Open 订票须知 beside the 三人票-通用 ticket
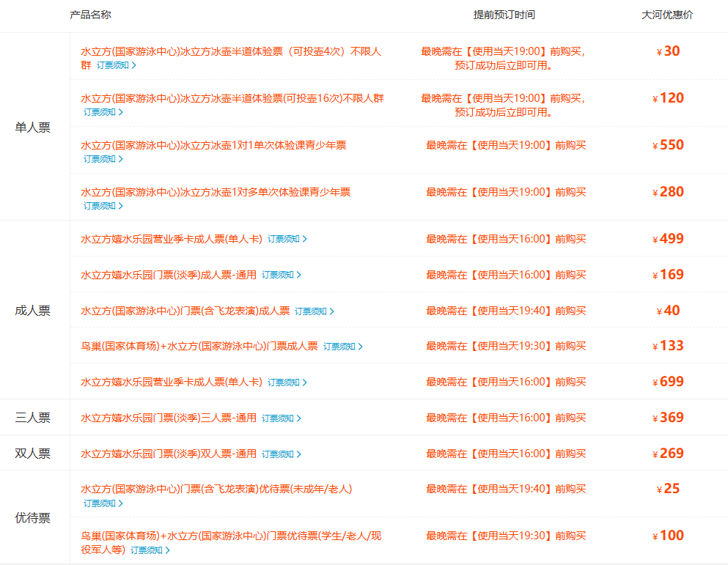 click(x=282, y=418)
